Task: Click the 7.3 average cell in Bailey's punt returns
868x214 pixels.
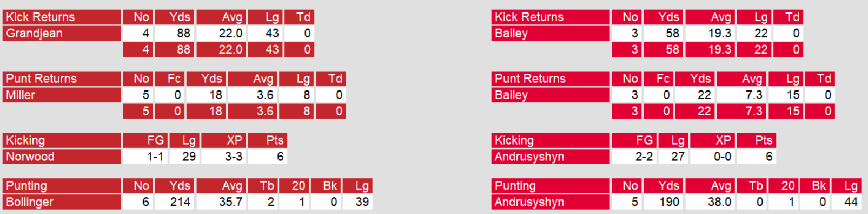Action: pos(741,95)
